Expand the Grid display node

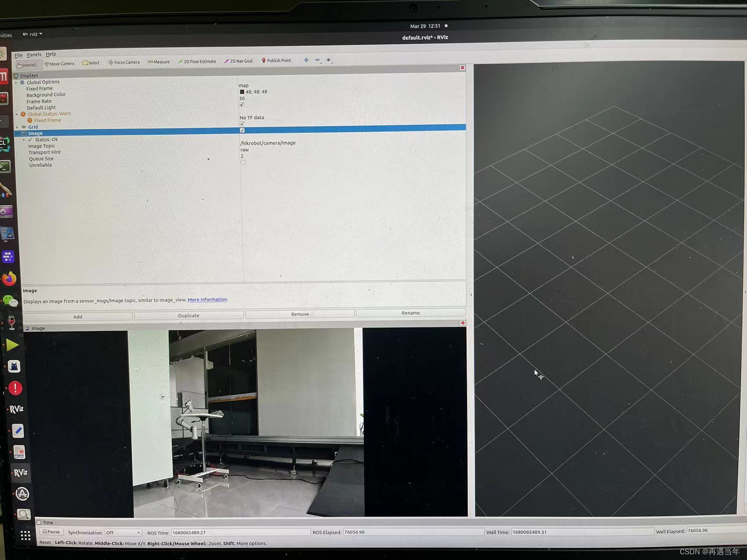[x=17, y=127]
